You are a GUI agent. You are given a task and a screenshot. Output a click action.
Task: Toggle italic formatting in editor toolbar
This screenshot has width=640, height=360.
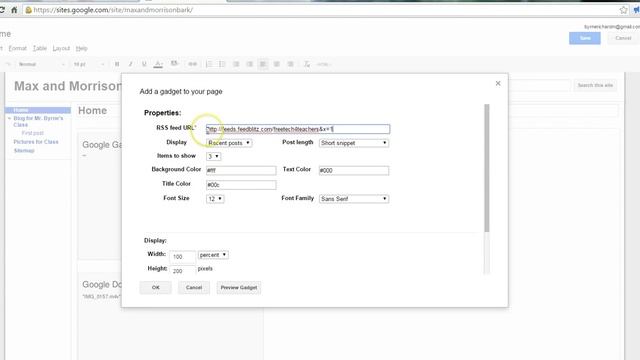pos(130,64)
